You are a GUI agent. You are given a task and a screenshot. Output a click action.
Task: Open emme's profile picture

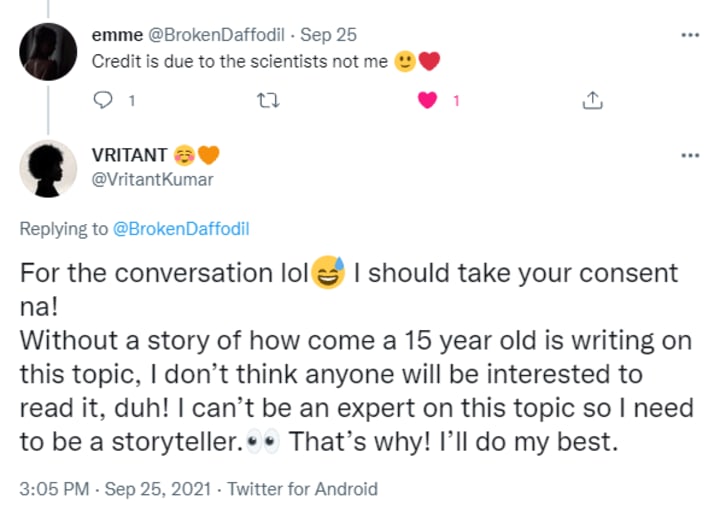pos(48,50)
